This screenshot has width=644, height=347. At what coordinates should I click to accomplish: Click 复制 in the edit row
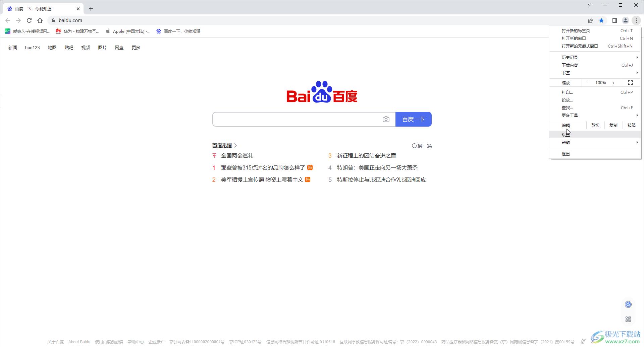[x=613, y=125]
